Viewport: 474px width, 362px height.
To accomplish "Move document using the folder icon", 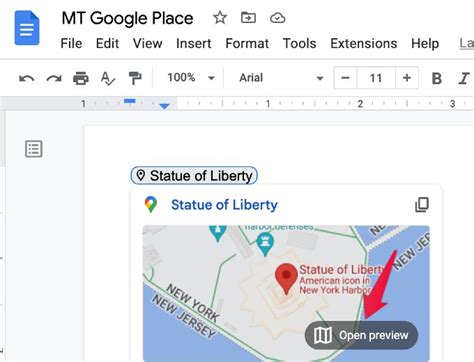I will pos(248,17).
